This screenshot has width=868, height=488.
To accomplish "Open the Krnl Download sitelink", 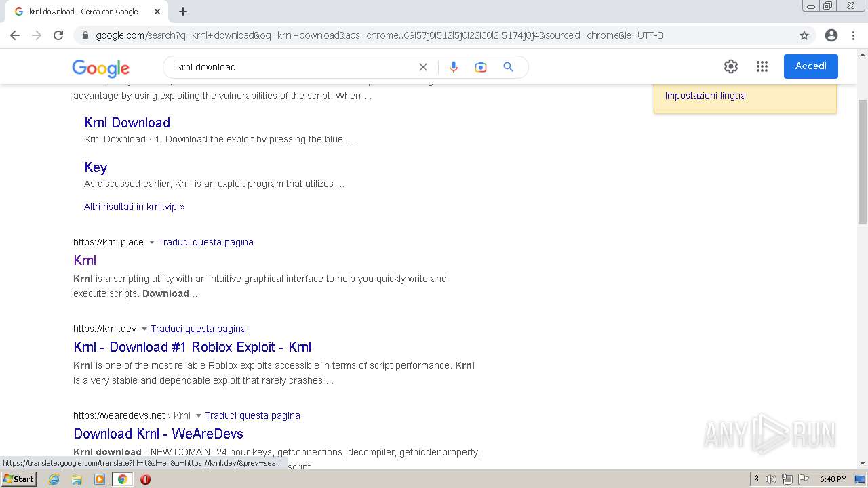I will 127,123.
